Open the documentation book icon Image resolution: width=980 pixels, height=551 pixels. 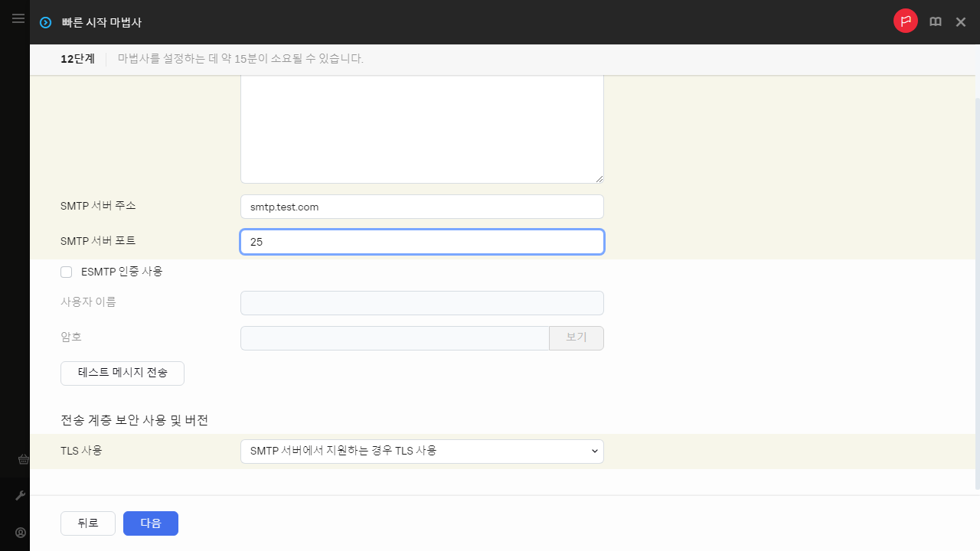click(x=935, y=21)
